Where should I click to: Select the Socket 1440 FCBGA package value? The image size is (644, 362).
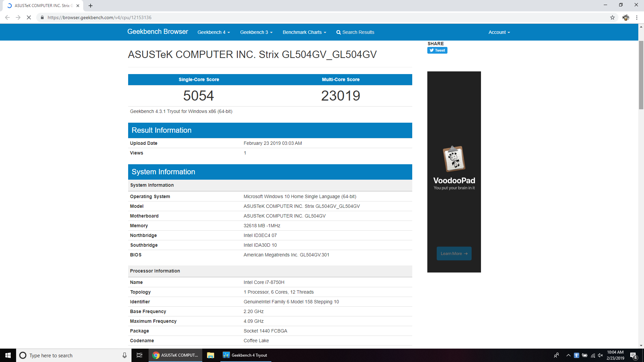265,331
